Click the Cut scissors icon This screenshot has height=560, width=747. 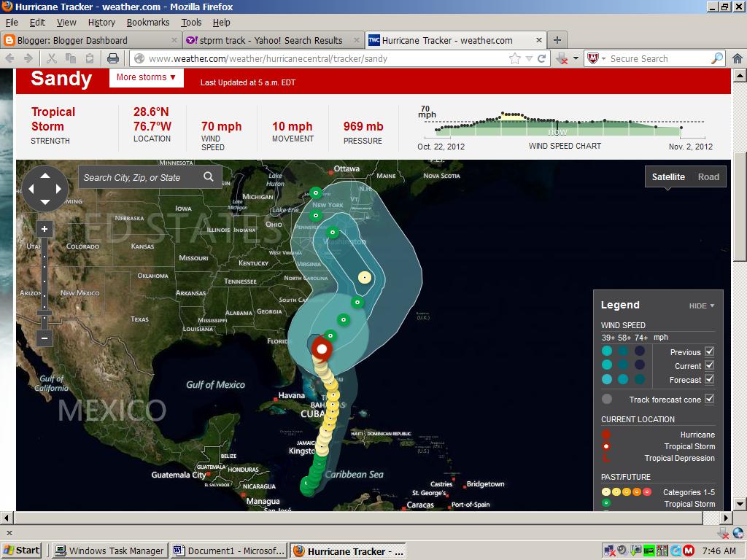tap(52, 58)
